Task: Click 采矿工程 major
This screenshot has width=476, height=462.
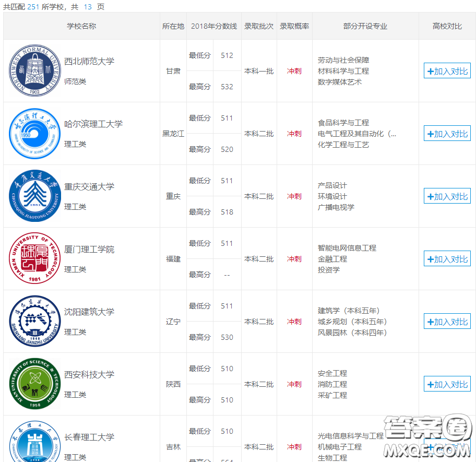Action: (x=332, y=395)
